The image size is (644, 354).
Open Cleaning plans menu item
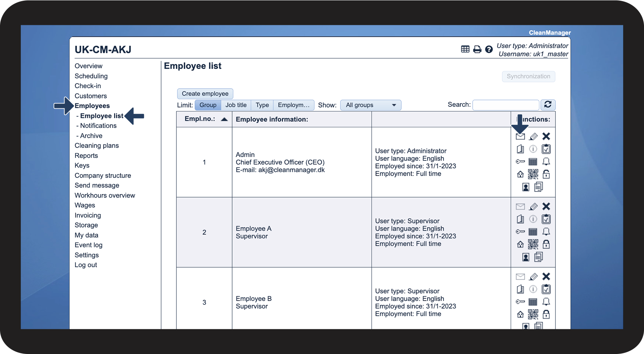97,145
